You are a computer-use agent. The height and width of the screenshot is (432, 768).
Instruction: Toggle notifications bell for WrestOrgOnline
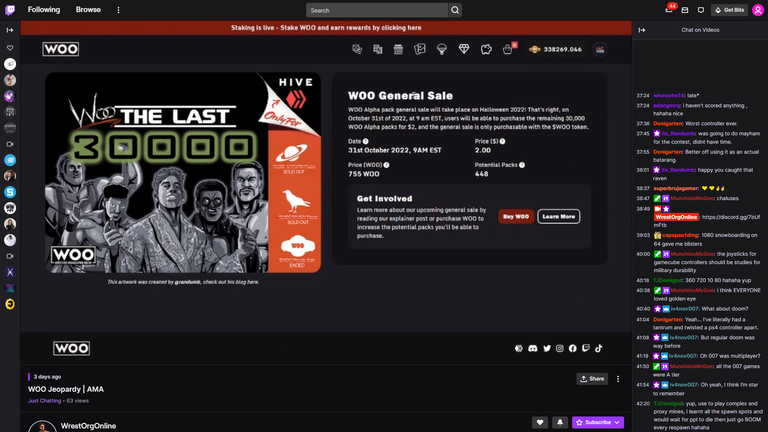click(x=560, y=422)
